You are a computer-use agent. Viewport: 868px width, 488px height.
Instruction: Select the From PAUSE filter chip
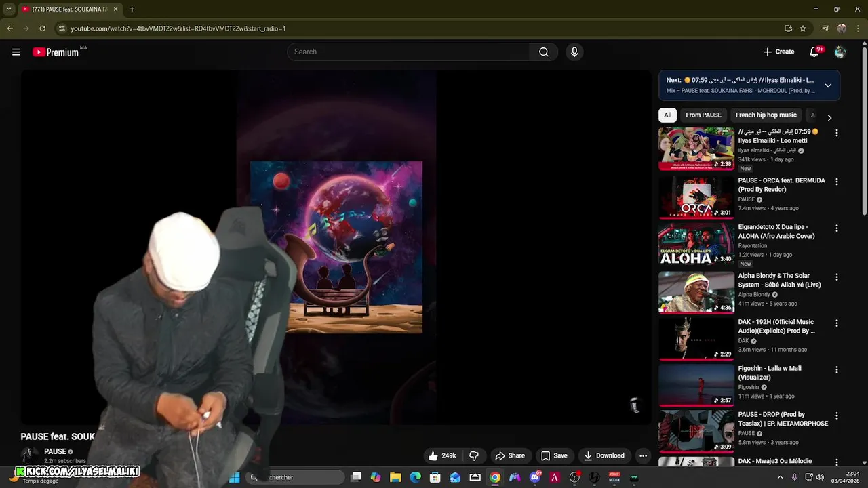pos(703,115)
